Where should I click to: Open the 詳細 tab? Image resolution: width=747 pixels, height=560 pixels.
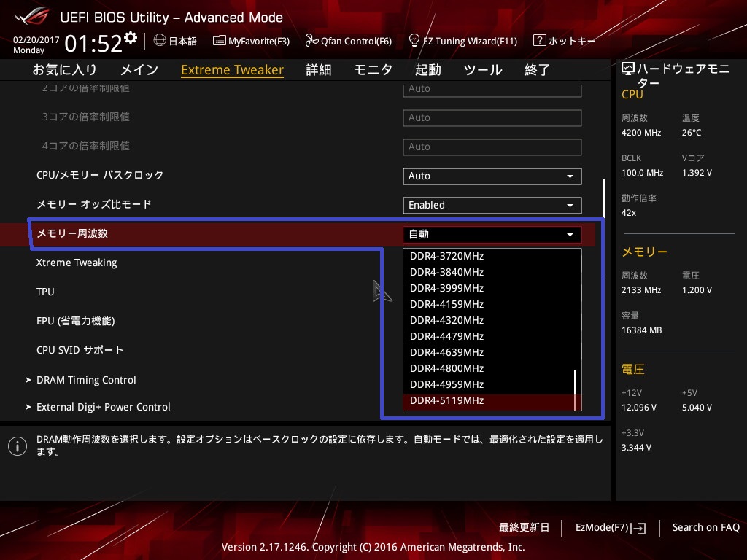click(x=319, y=70)
